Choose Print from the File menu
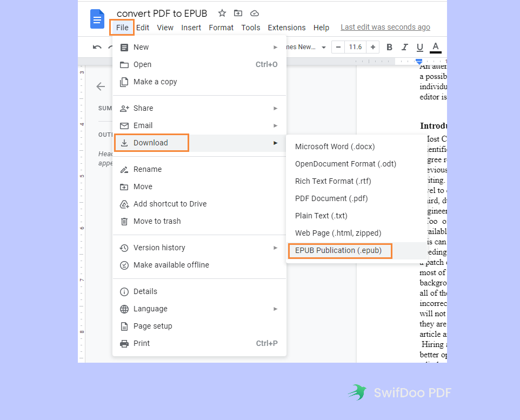Image resolution: width=520 pixels, height=420 pixels. tap(199, 343)
